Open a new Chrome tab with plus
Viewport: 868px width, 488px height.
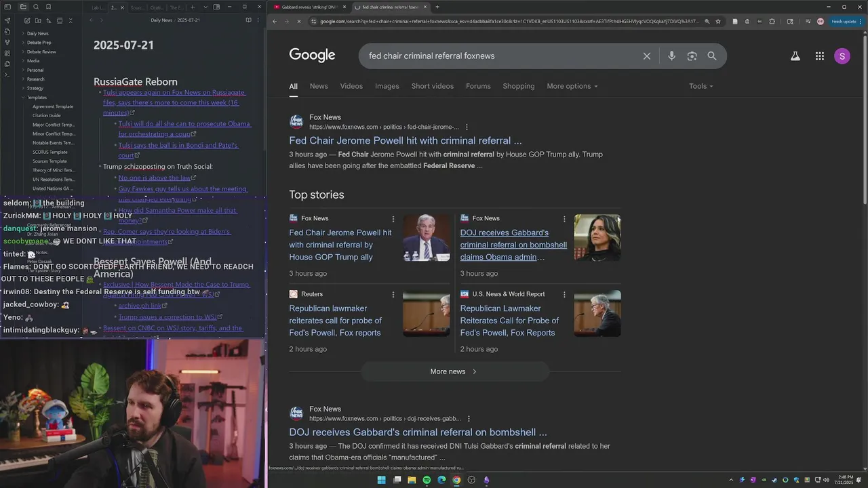tap(437, 7)
